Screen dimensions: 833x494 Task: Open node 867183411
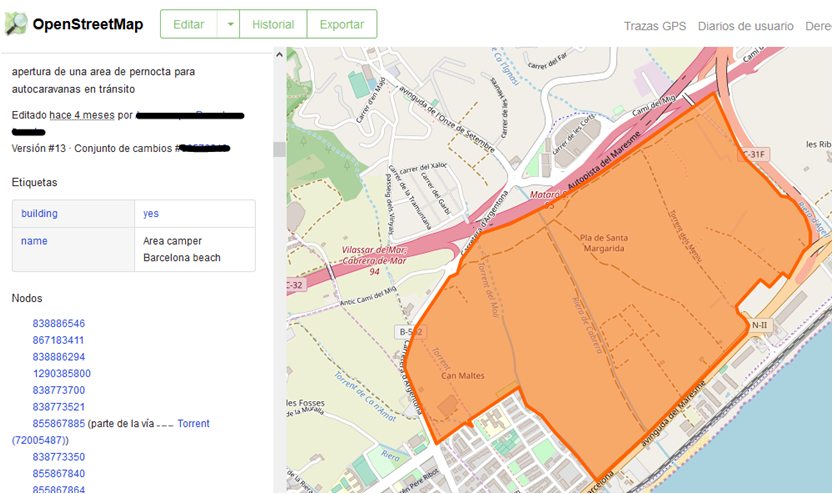58,340
